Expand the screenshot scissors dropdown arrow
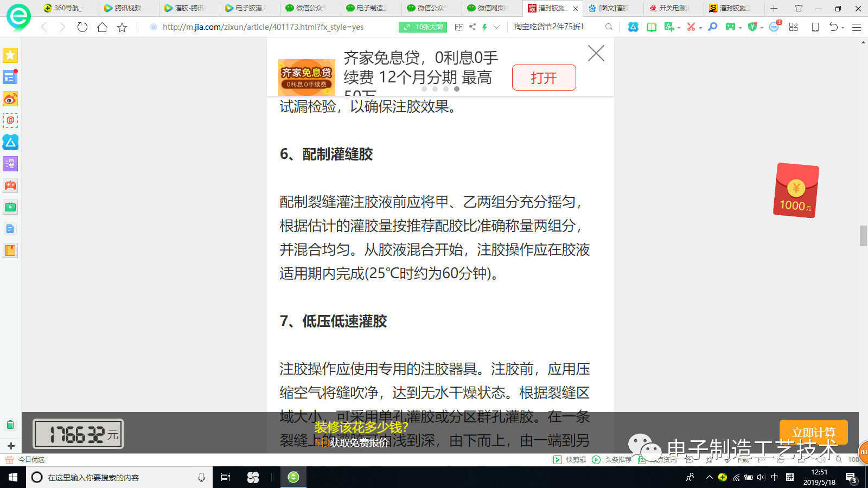Viewport: 868px width, 488px height. point(700,28)
